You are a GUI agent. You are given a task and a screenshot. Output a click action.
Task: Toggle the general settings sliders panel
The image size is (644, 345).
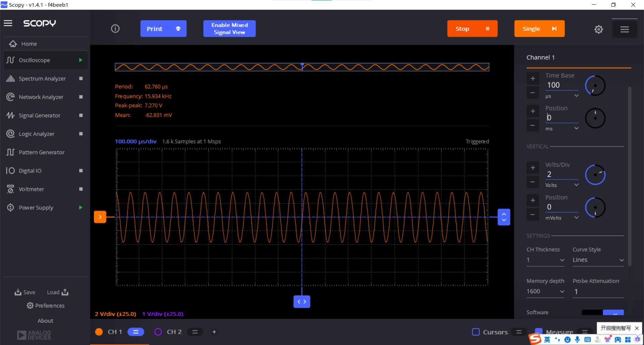coord(625,29)
